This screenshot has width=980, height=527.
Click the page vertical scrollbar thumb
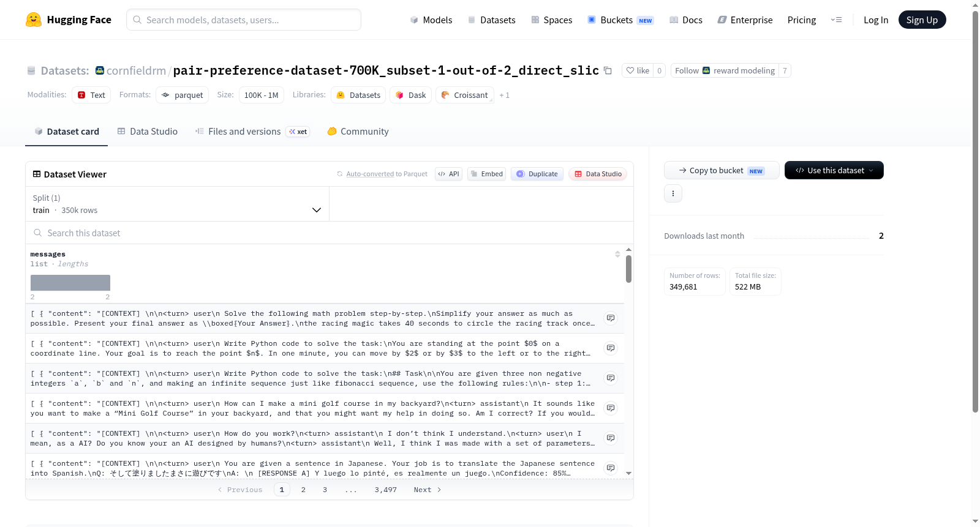(975, 211)
